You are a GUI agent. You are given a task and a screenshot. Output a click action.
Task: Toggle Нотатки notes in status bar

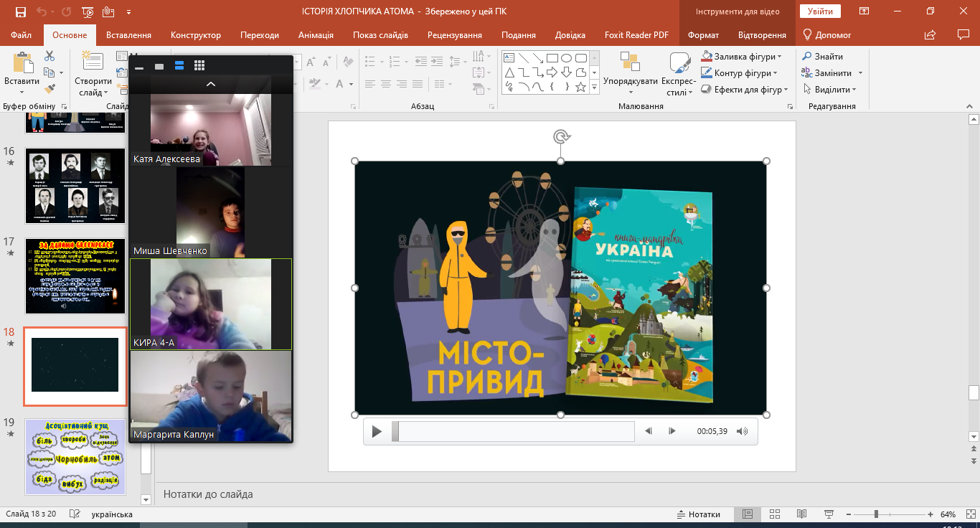tap(699, 514)
